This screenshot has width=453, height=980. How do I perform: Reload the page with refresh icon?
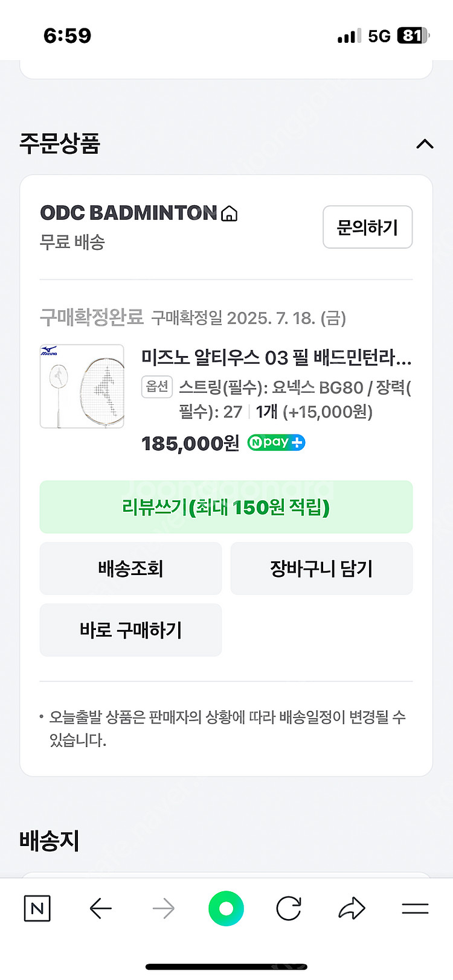(289, 908)
